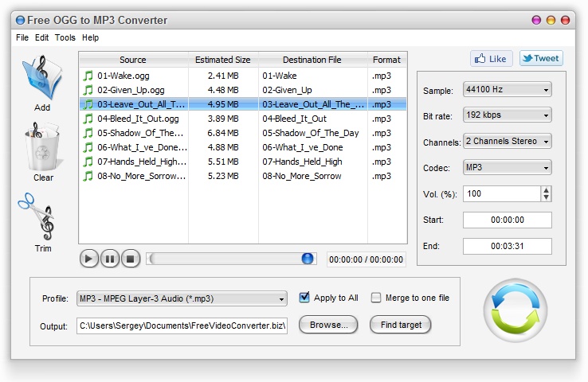
Task: Click the music note icon of 04-Bleed_It_Out.ogg
Action: pyautogui.click(x=88, y=119)
